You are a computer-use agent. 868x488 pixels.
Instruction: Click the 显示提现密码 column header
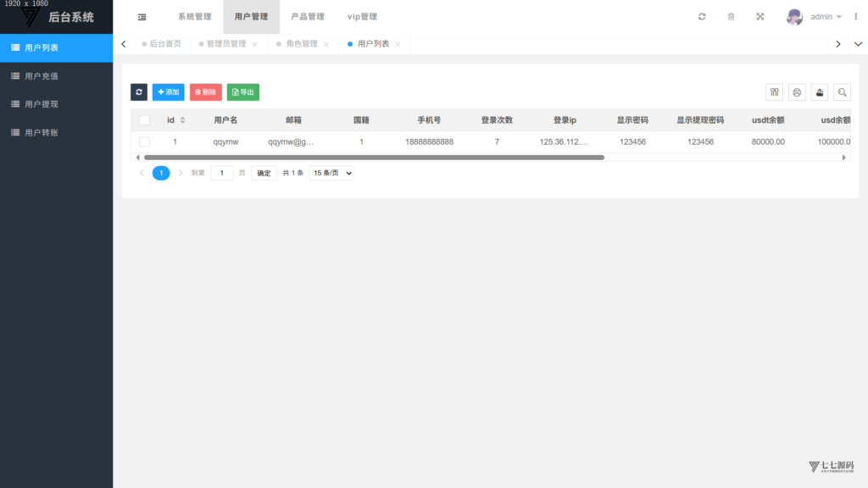(x=700, y=120)
